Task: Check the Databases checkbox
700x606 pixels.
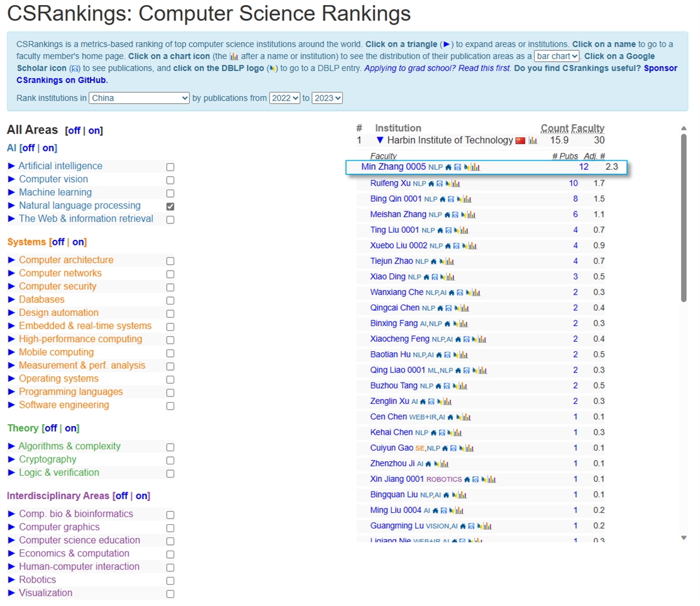Action: click(x=170, y=301)
